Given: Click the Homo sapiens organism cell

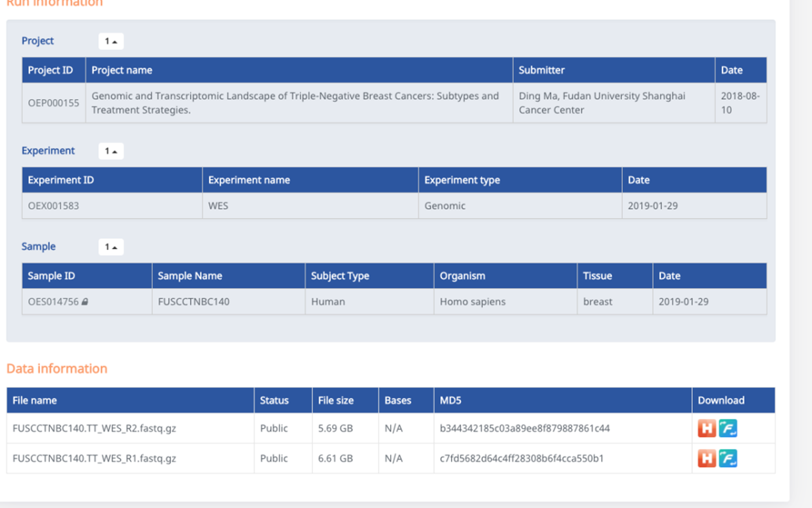Looking at the screenshot, I should (505, 302).
